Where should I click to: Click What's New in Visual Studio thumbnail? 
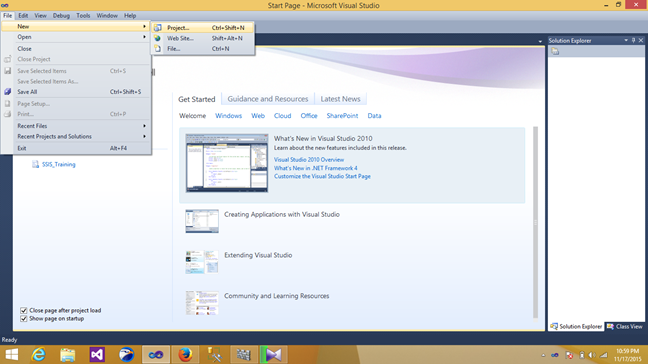point(226,163)
